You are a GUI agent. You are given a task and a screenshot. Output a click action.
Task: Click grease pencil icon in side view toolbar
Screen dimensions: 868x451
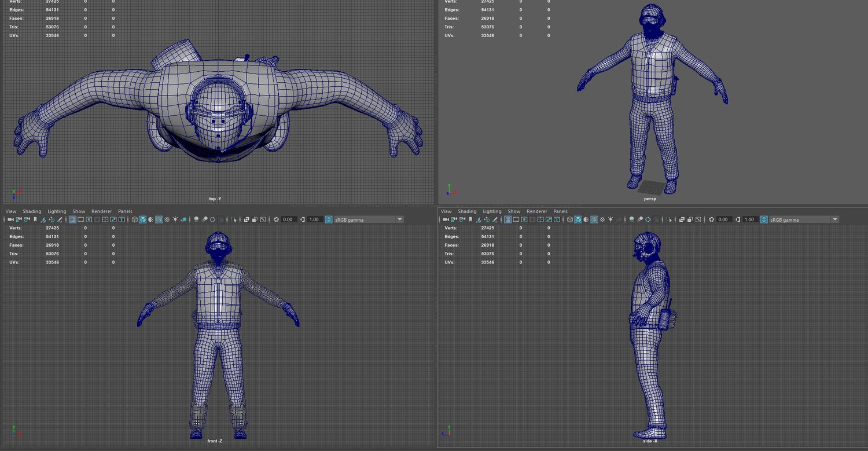point(495,220)
